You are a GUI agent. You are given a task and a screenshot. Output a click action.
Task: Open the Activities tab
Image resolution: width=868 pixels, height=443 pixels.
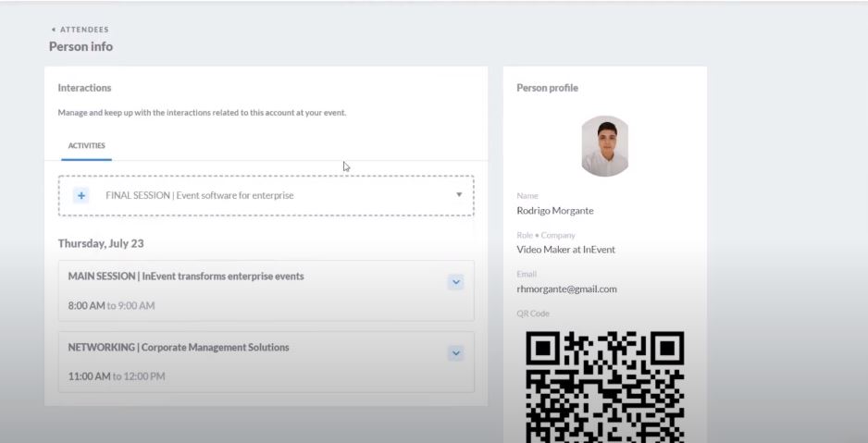86,145
